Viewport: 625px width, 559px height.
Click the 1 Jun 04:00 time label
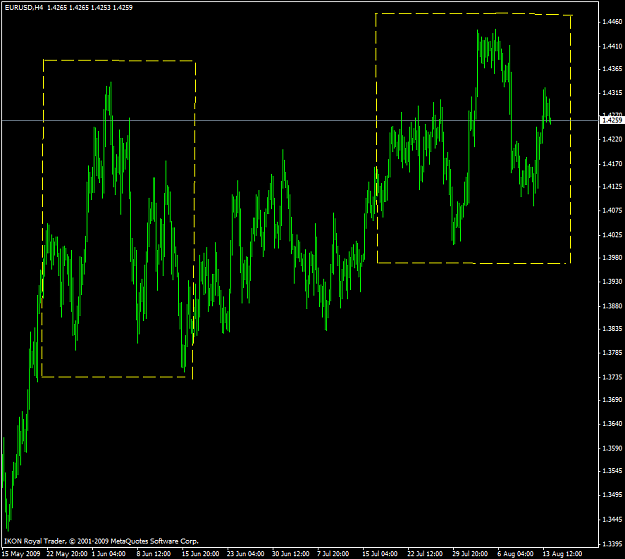click(109, 554)
